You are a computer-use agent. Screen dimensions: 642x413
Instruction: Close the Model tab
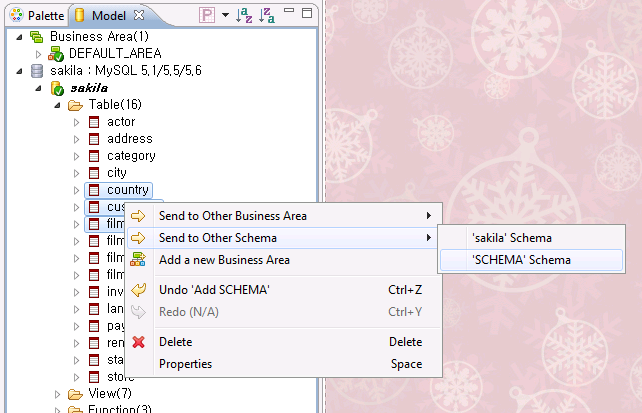coord(139,15)
